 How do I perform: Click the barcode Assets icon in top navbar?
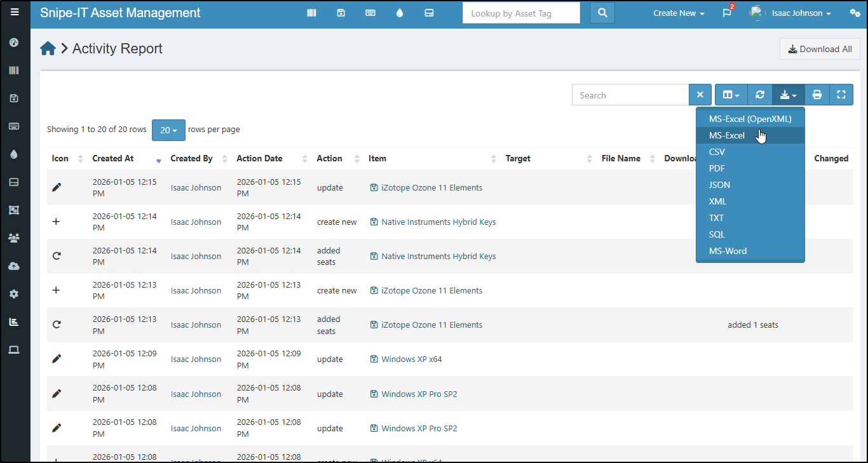click(311, 13)
